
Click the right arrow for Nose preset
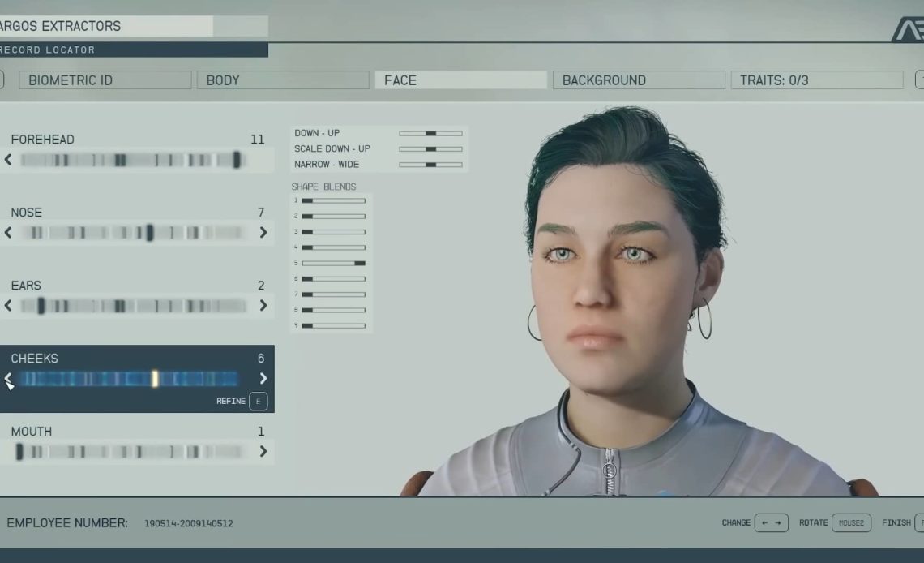click(263, 233)
